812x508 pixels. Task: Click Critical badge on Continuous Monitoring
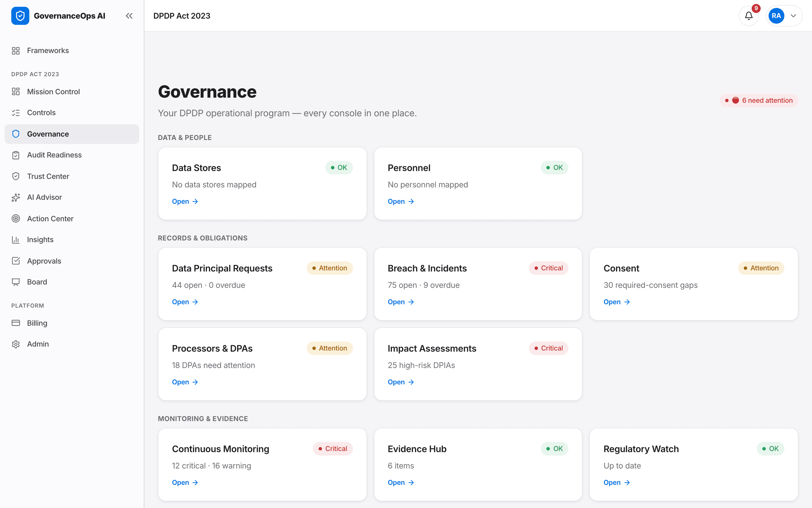click(332, 449)
